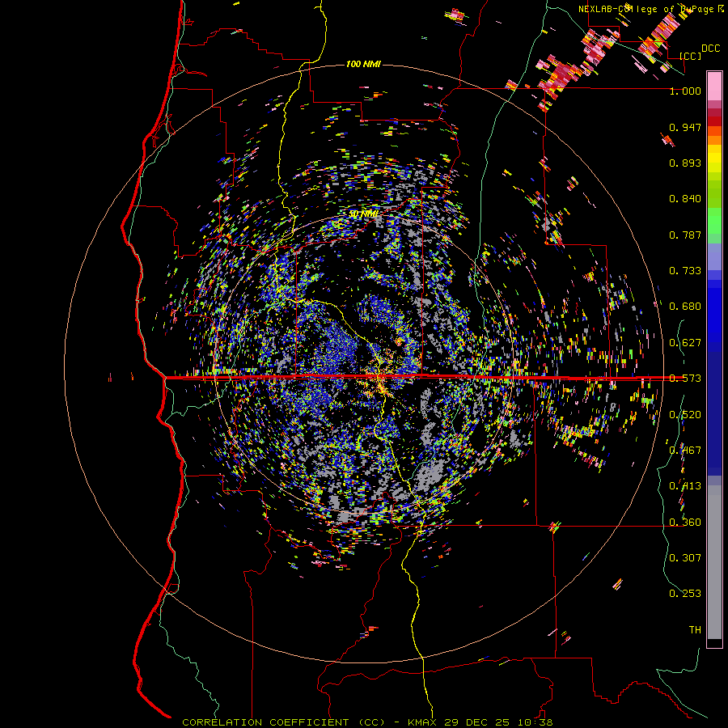Select the 0.947 scale value
The height and width of the screenshot is (728, 728).
point(685,127)
